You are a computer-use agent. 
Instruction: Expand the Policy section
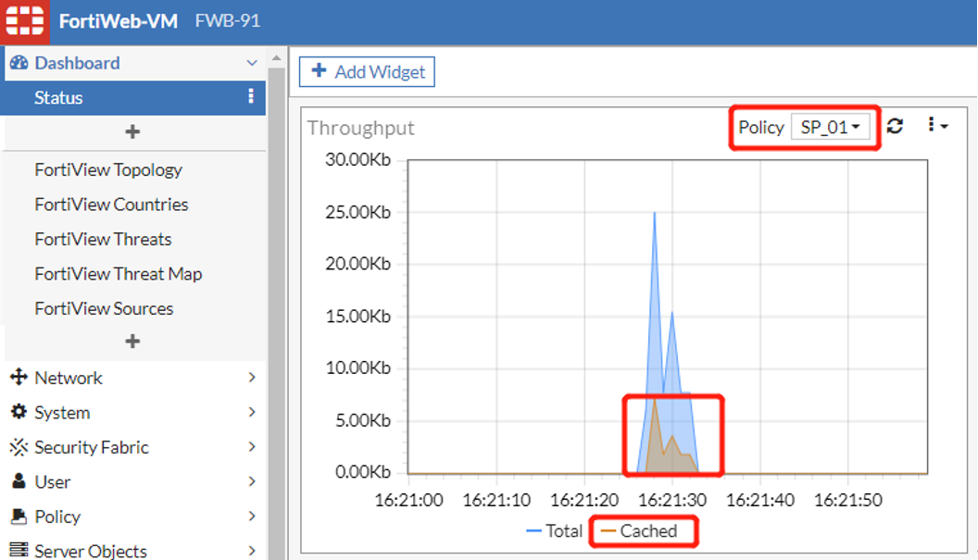pos(251,516)
